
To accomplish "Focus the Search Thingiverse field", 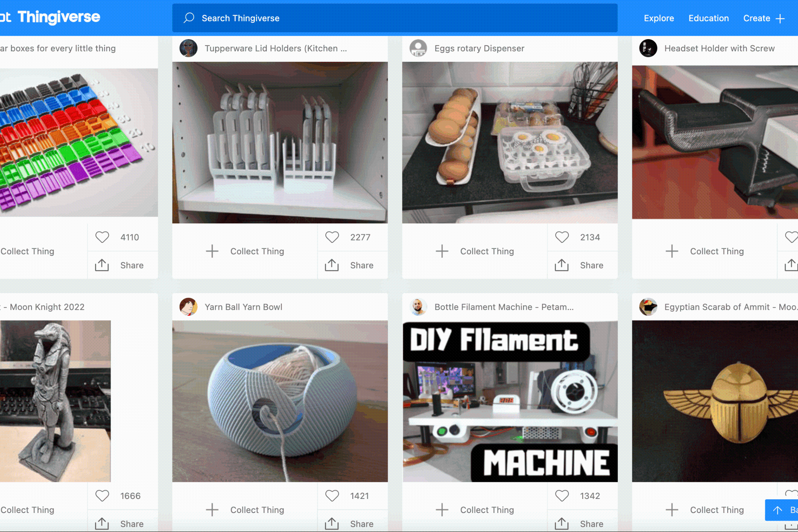I will click(395, 18).
